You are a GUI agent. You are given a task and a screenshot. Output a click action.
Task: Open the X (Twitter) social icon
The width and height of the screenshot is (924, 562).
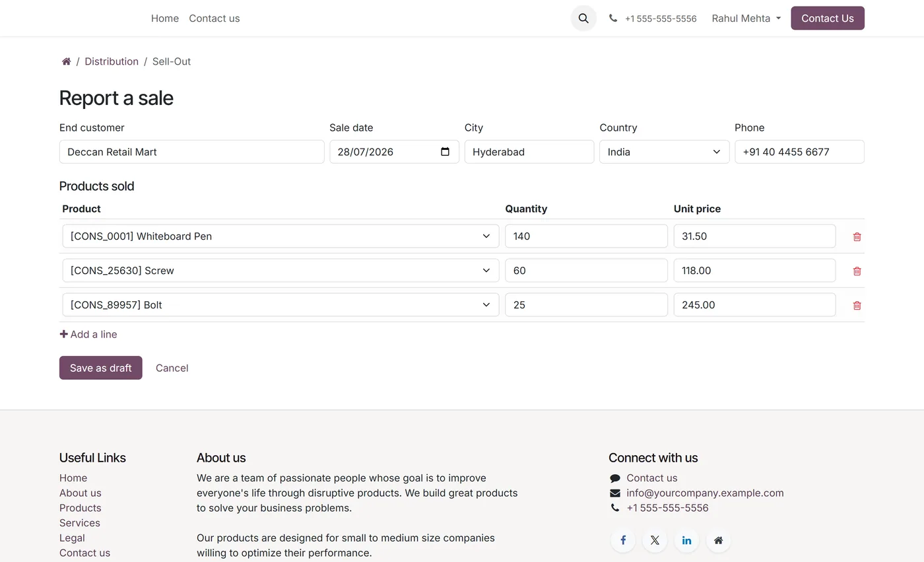[655, 540]
